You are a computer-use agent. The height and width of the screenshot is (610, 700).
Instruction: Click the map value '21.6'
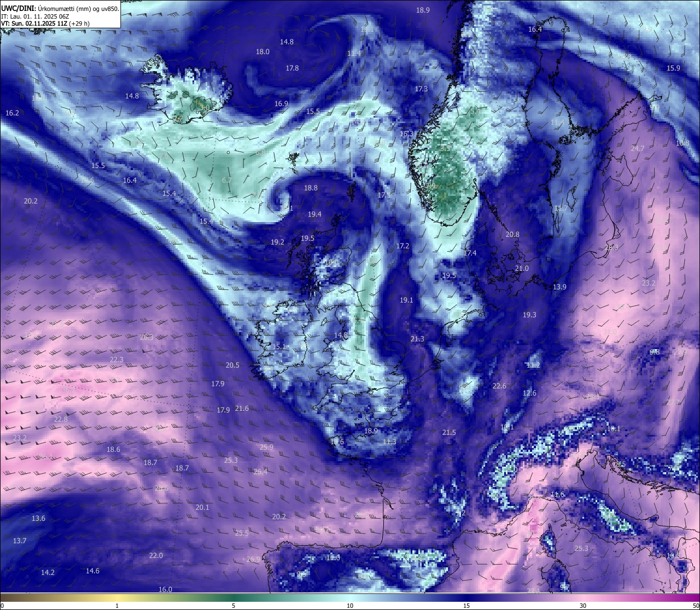click(x=242, y=408)
